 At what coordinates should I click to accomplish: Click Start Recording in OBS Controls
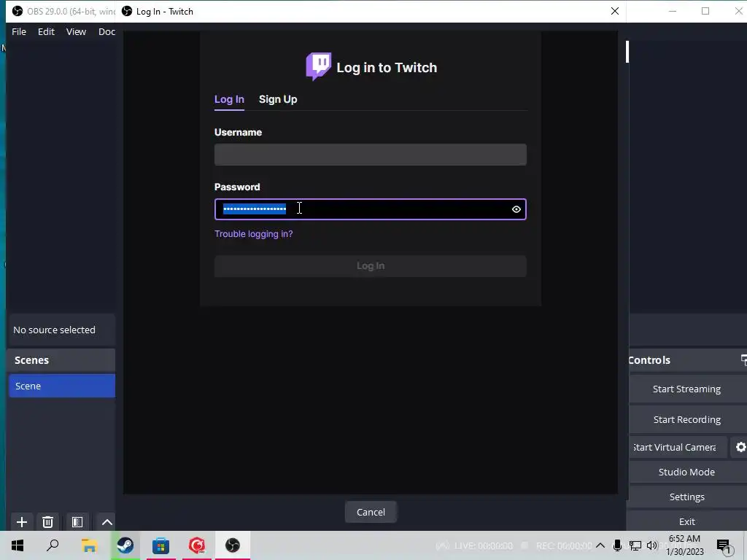click(686, 419)
